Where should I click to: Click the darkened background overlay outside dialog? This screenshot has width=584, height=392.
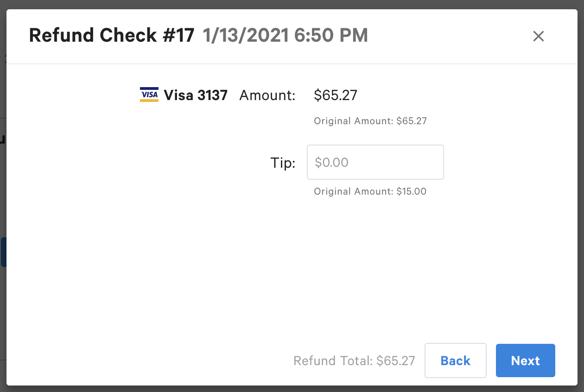(x=292, y=4)
